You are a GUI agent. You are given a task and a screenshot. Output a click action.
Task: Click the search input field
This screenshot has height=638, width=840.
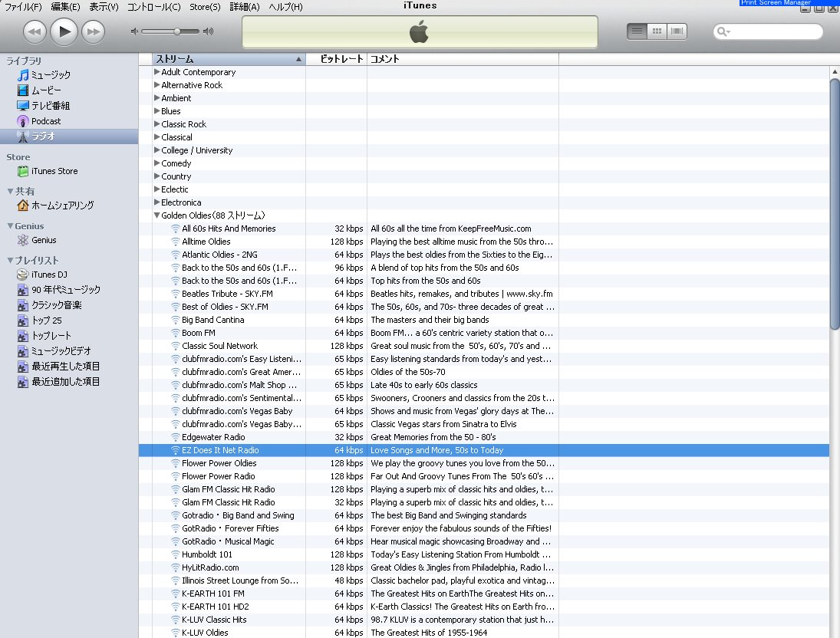pos(775,31)
